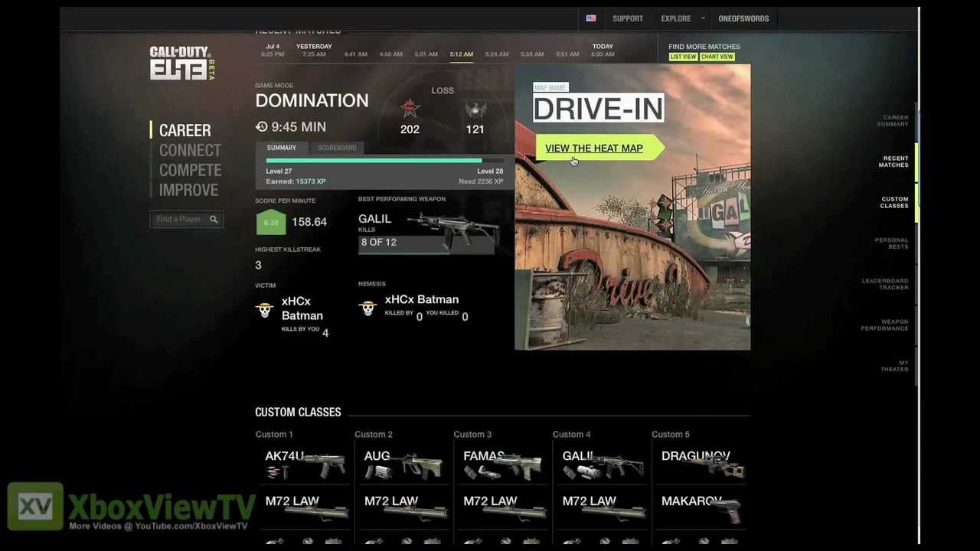Click View the Heat Map button
Viewport: 980px width, 551px height.
click(x=600, y=148)
